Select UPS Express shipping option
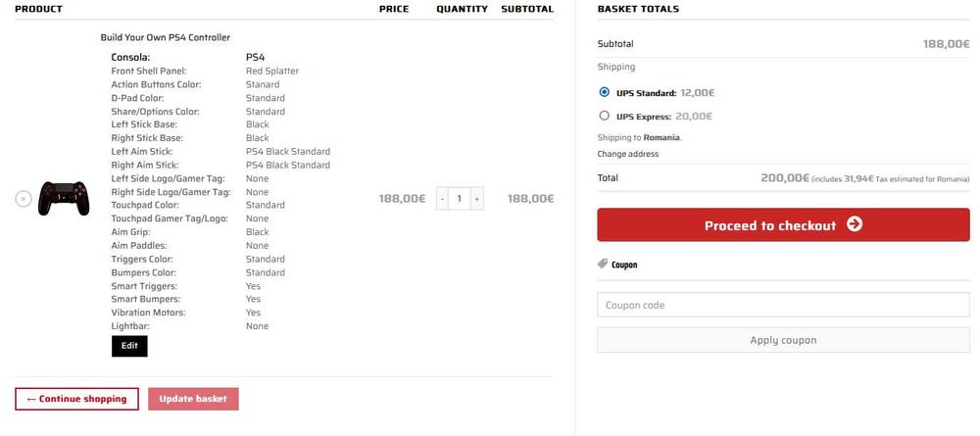The width and height of the screenshot is (980, 436). [x=604, y=116]
